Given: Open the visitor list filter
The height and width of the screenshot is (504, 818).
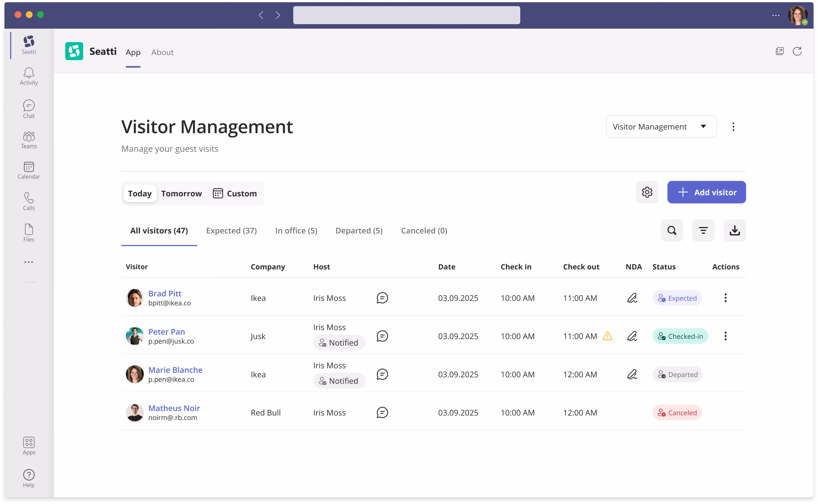Looking at the screenshot, I should [703, 230].
